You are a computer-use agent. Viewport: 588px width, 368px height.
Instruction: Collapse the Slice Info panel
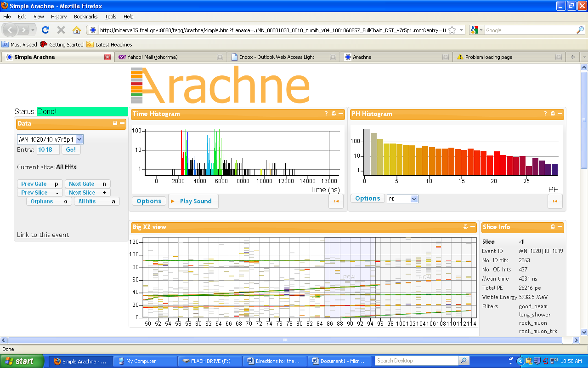(x=560, y=227)
